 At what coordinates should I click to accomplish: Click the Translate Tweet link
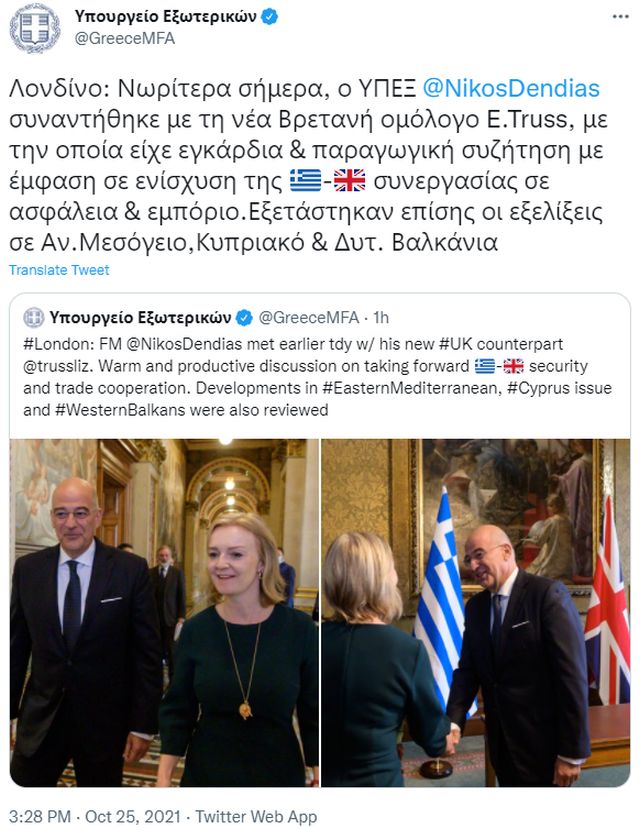59,270
